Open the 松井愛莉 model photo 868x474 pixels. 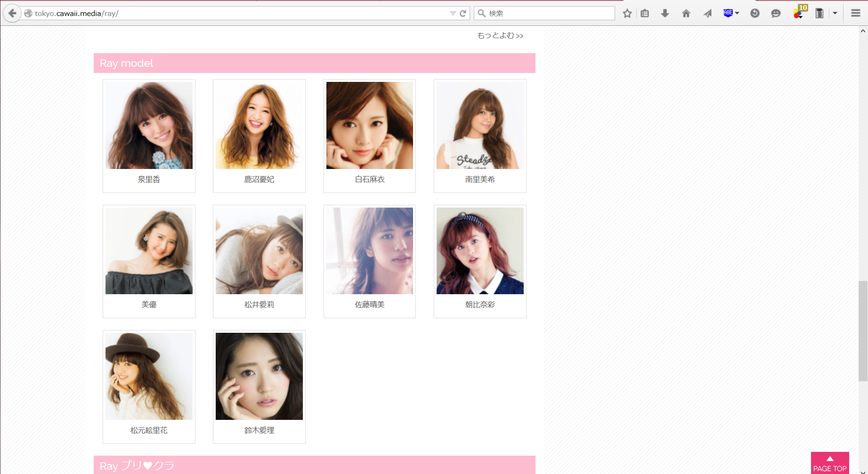(259, 251)
